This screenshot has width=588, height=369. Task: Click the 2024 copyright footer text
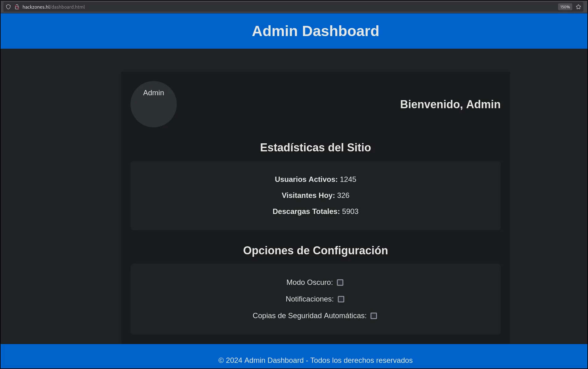pos(315,360)
